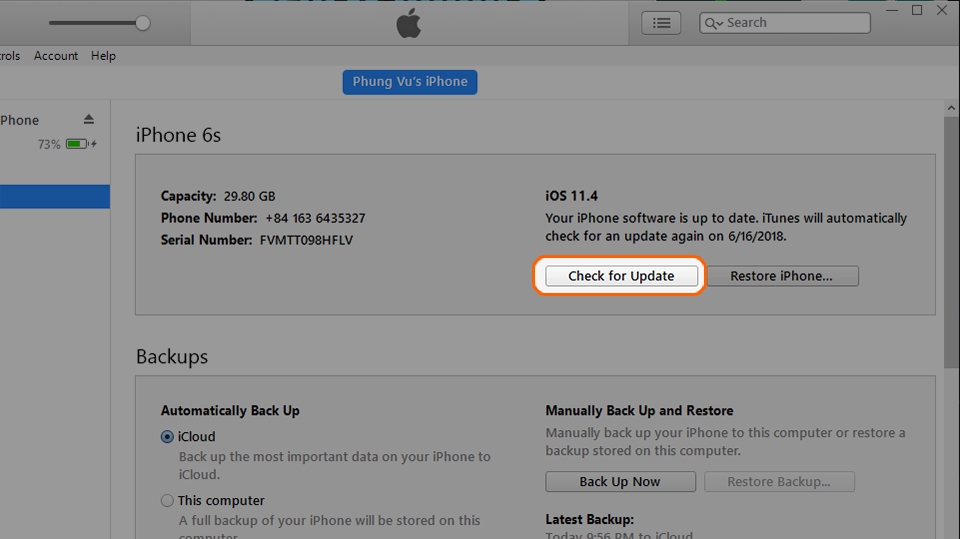Click the serial number FVMTT098HFLV
The width and height of the screenshot is (960, 539).
(x=306, y=240)
